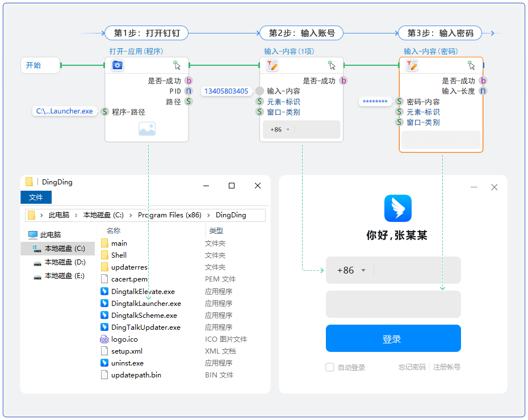This screenshot has height=420, width=528.
Task: Select the 第2步：输入账号 step label
Action: click(302, 33)
